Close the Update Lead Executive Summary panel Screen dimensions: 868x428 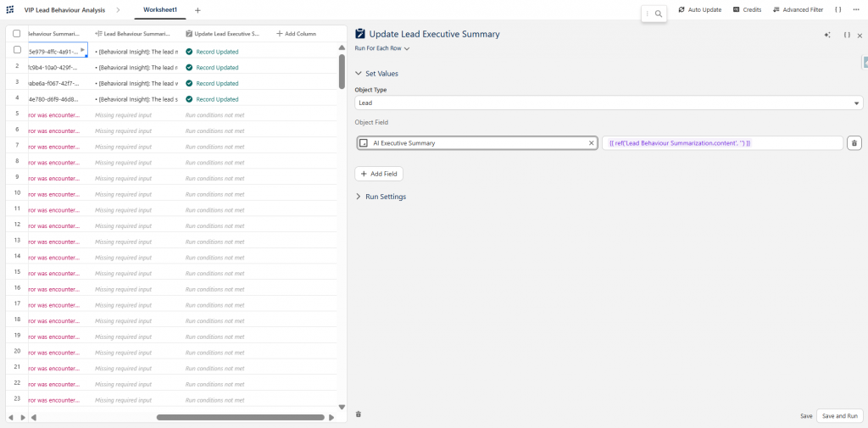point(860,35)
